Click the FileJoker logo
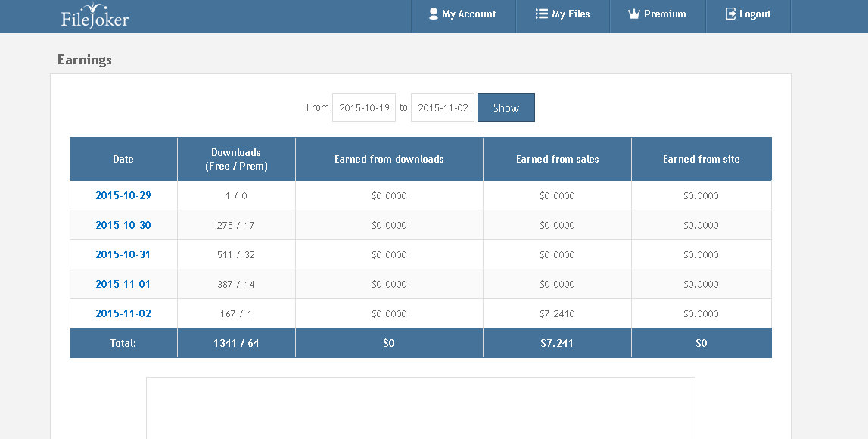868x439 pixels. [95, 16]
